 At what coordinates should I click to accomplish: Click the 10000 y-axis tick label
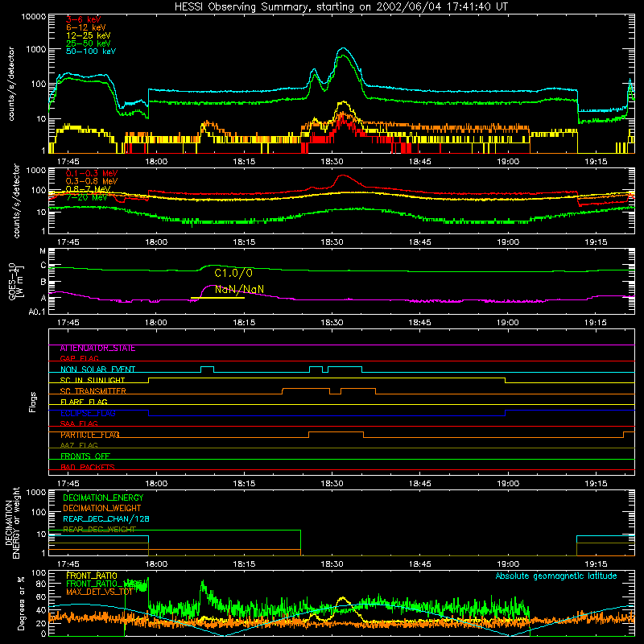(34, 17)
